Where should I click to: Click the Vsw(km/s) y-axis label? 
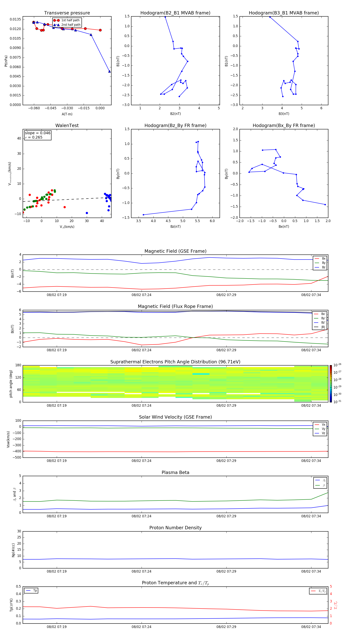click(x=8, y=439)
